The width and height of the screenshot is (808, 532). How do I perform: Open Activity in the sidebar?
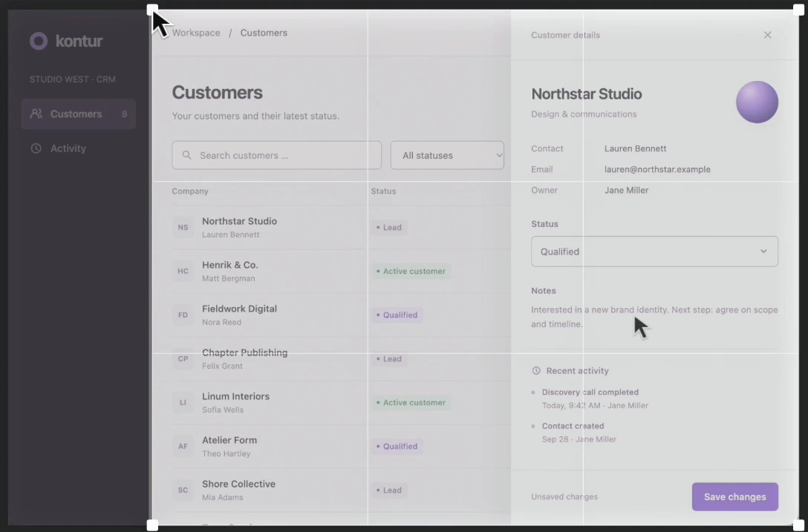coord(78,148)
